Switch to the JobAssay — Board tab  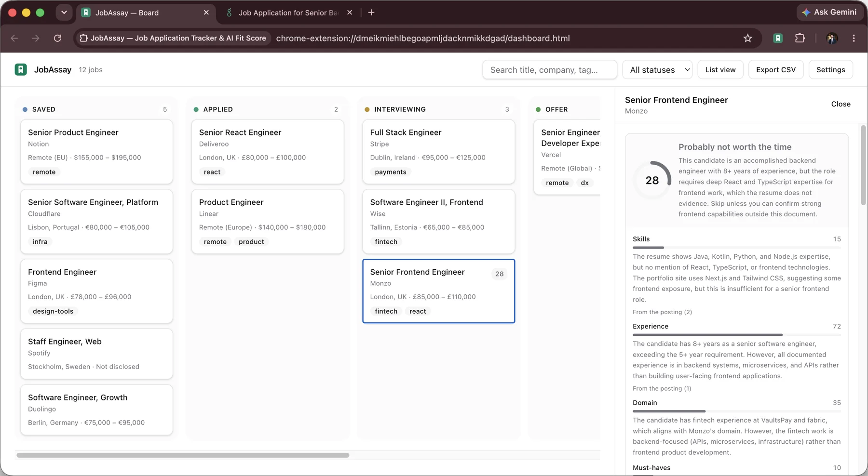click(145, 13)
